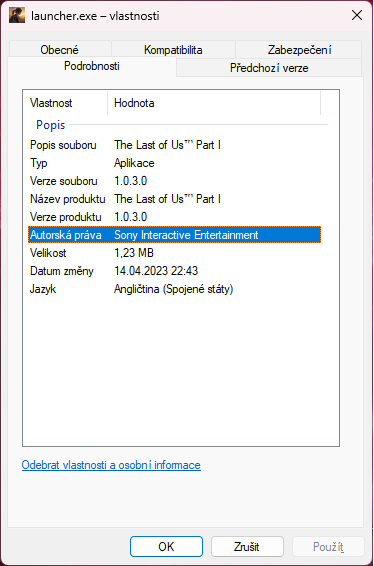The height and width of the screenshot is (566, 374).
Task: Open Odebrat vlastnosti a osobní informace link
Action: click(111, 465)
